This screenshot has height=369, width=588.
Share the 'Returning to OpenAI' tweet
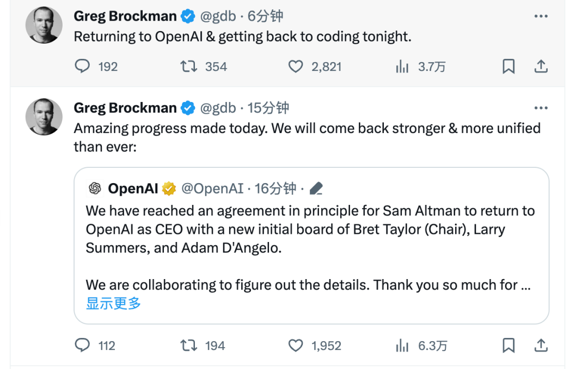pos(541,66)
